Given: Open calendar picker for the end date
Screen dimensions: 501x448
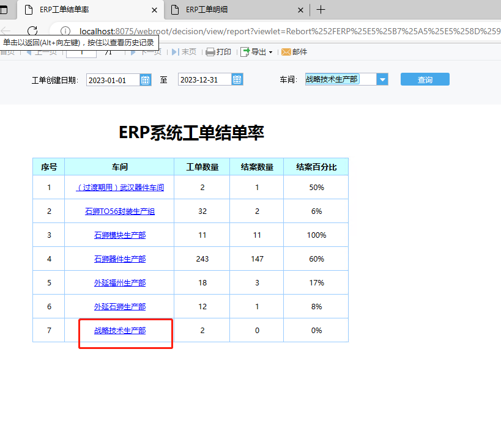Looking at the screenshot, I should (237, 79).
